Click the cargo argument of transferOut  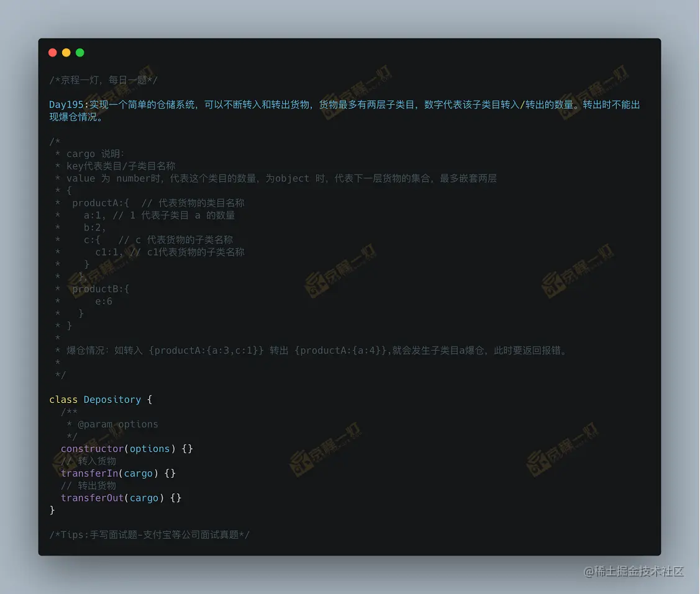pyautogui.click(x=143, y=498)
